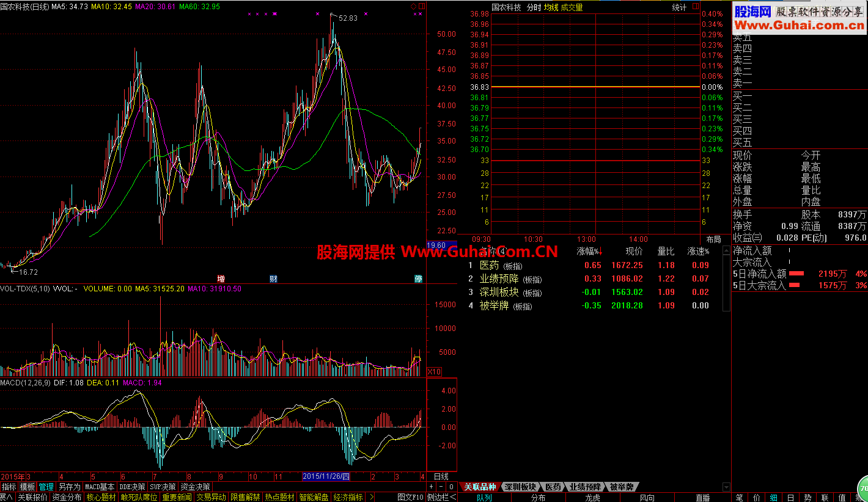The width and height of the screenshot is (868, 502).
Task: Click the 另存为 save-as button
Action: (69, 487)
